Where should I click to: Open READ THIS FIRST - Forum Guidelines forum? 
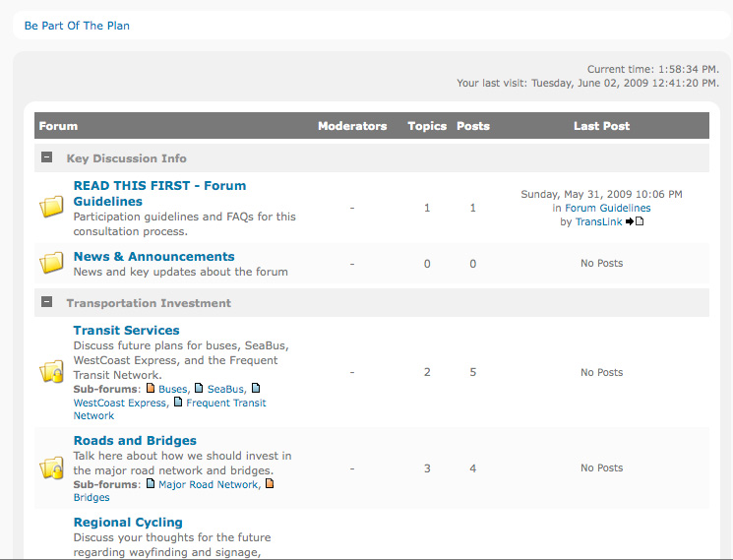tap(159, 193)
